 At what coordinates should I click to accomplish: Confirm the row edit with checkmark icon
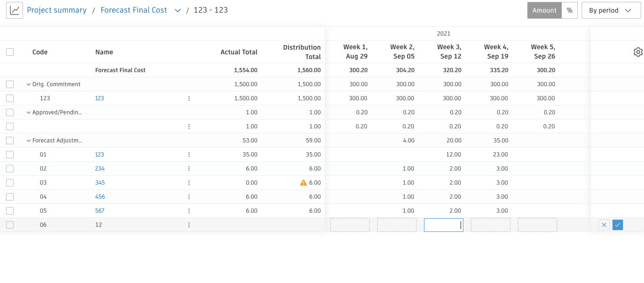point(618,225)
